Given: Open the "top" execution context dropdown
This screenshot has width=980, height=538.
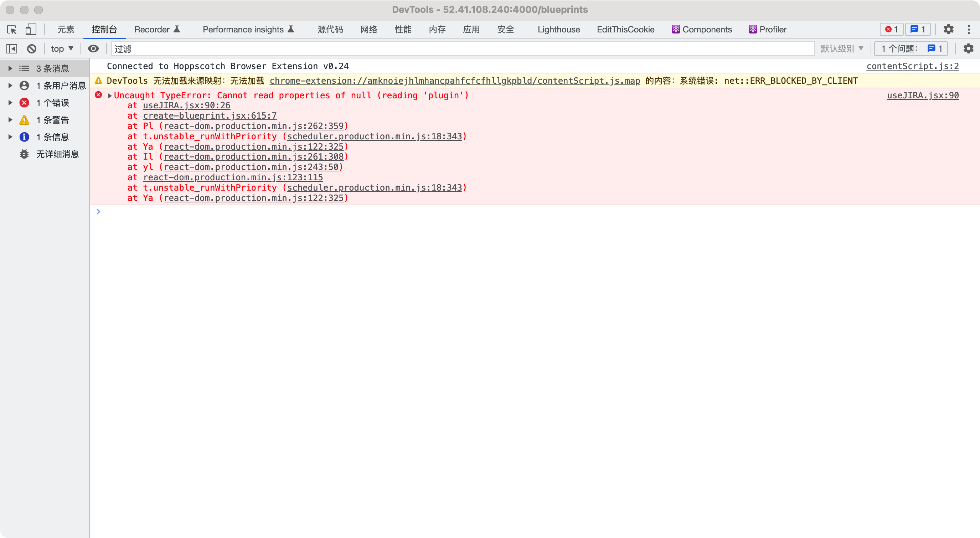Looking at the screenshot, I should point(61,48).
